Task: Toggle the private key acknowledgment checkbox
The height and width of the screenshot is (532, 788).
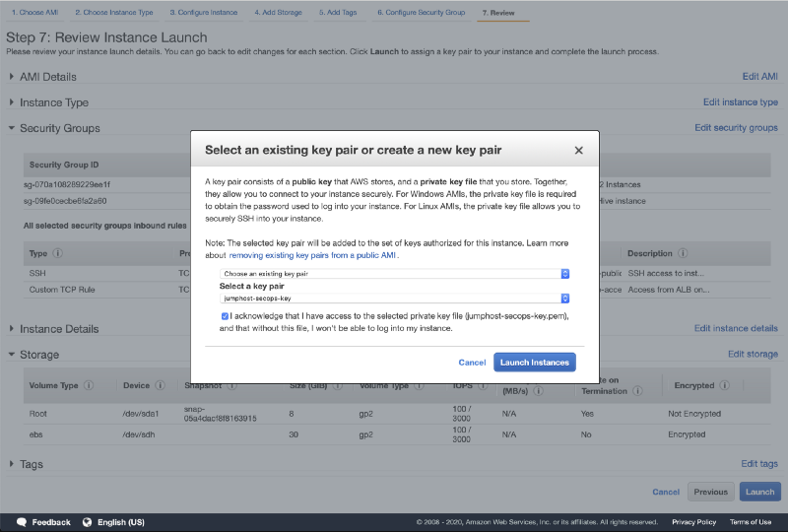Action: [226, 316]
